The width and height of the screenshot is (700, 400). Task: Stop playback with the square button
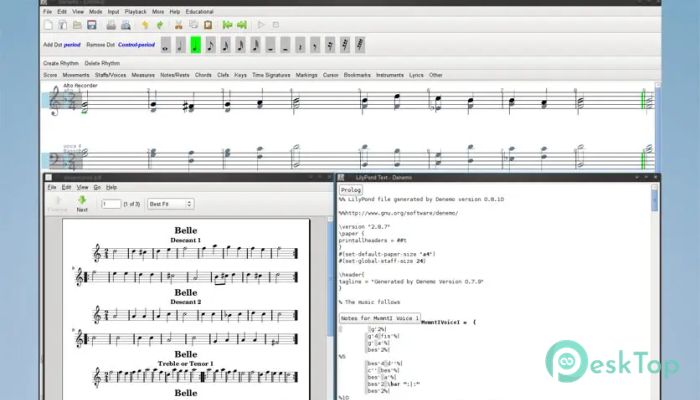(x=275, y=25)
